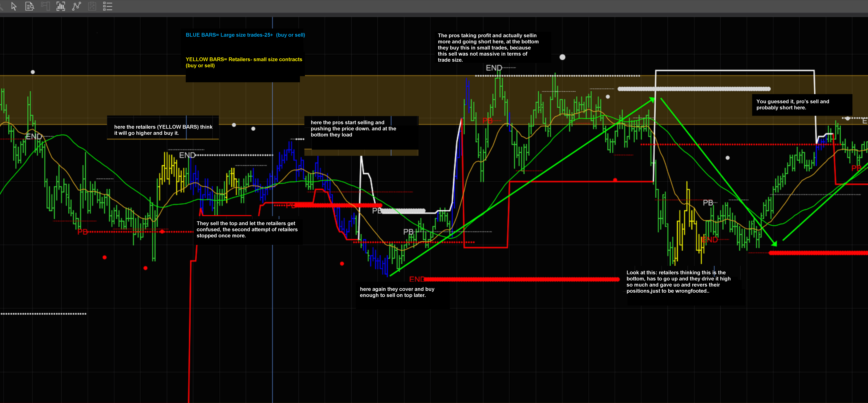This screenshot has width=868, height=403.
Task: Select note "The pros taking profit and actually"
Action: click(488, 48)
